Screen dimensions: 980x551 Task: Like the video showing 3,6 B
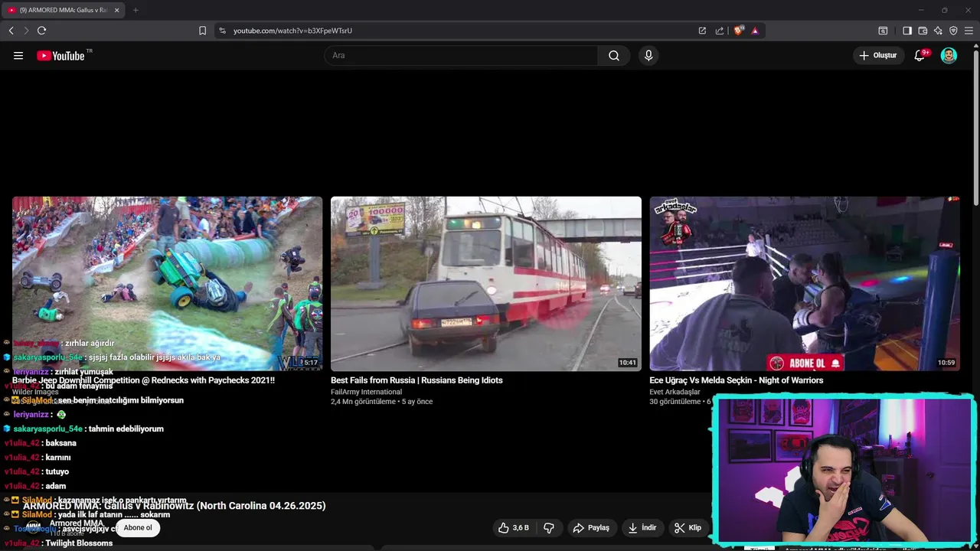coord(514,528)
